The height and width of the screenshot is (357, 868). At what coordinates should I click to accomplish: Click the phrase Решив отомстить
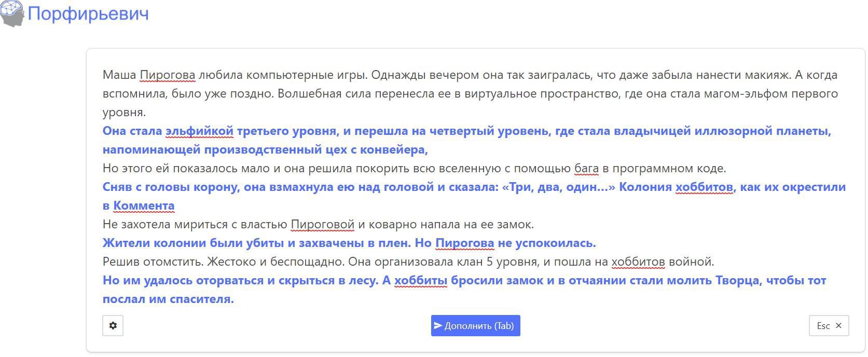pyautogui.click(x=146, y=262)
